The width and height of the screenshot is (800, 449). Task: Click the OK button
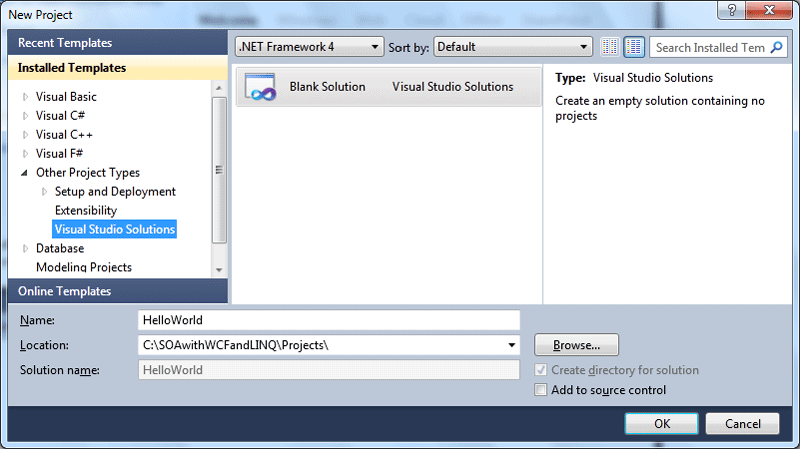662,423
